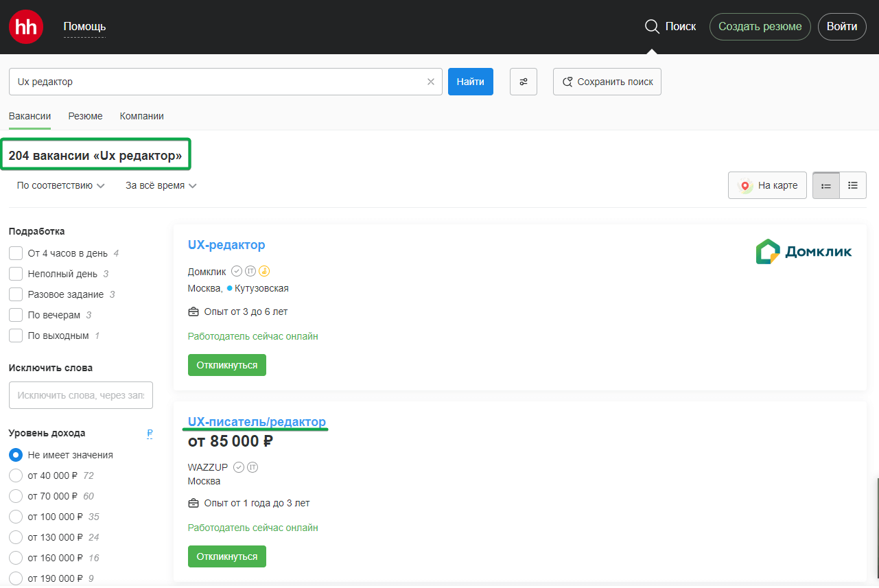Select income 'от 70 000 ₽'
Viewport: 879px width, 588px height.
click(x=16, y=496)
